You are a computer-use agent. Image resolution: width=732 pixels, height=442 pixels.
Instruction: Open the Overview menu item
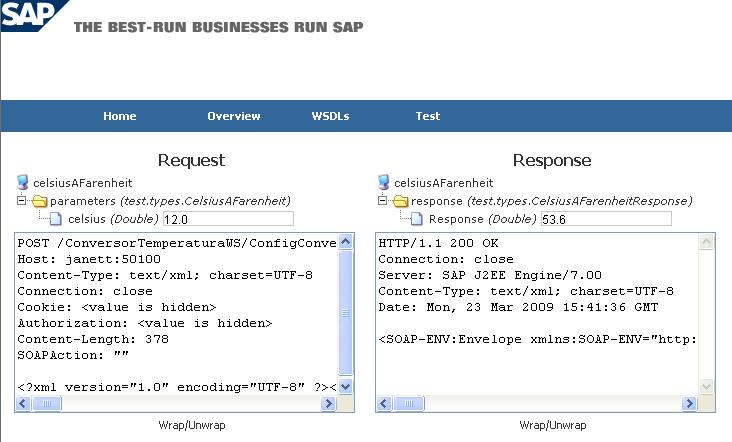[x=234, y=116]
